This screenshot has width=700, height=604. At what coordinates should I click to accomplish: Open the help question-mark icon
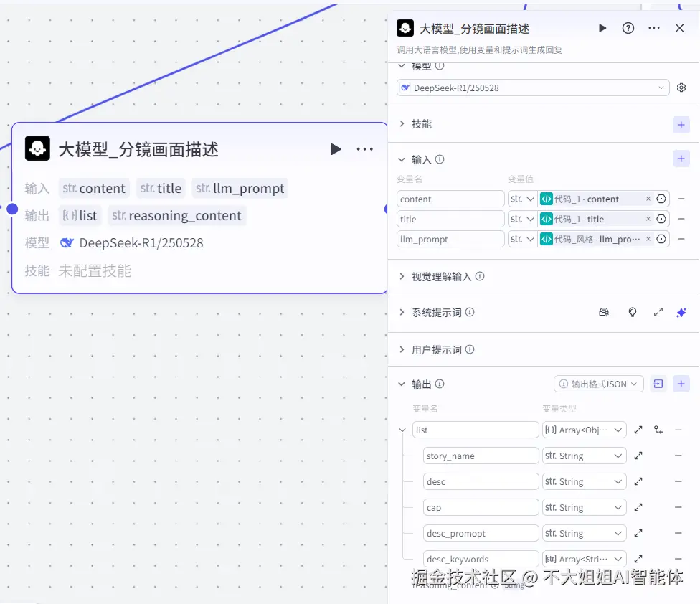(628, 28)
